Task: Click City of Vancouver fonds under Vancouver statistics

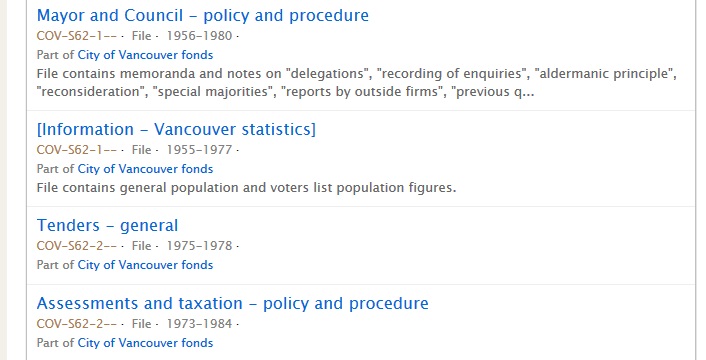Action: 145,169
